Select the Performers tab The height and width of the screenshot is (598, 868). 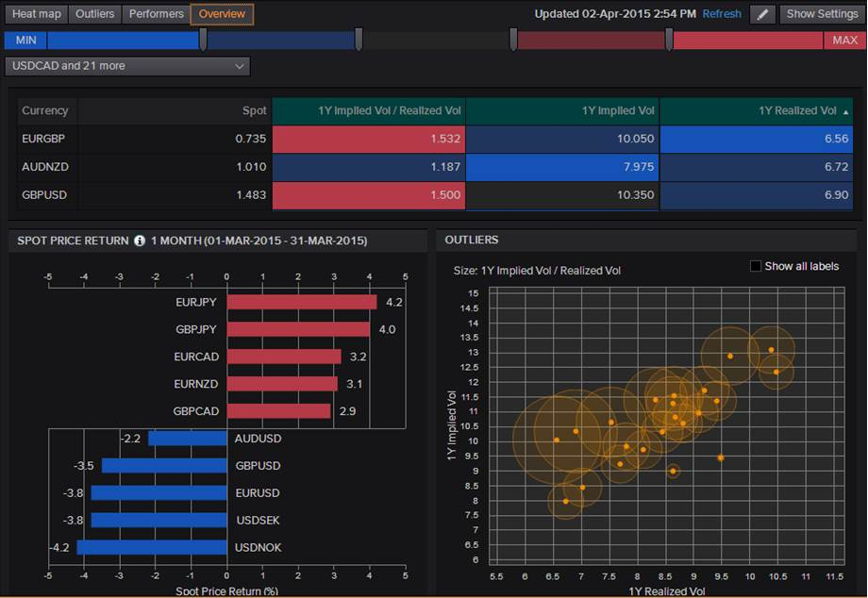pos(156,14)
